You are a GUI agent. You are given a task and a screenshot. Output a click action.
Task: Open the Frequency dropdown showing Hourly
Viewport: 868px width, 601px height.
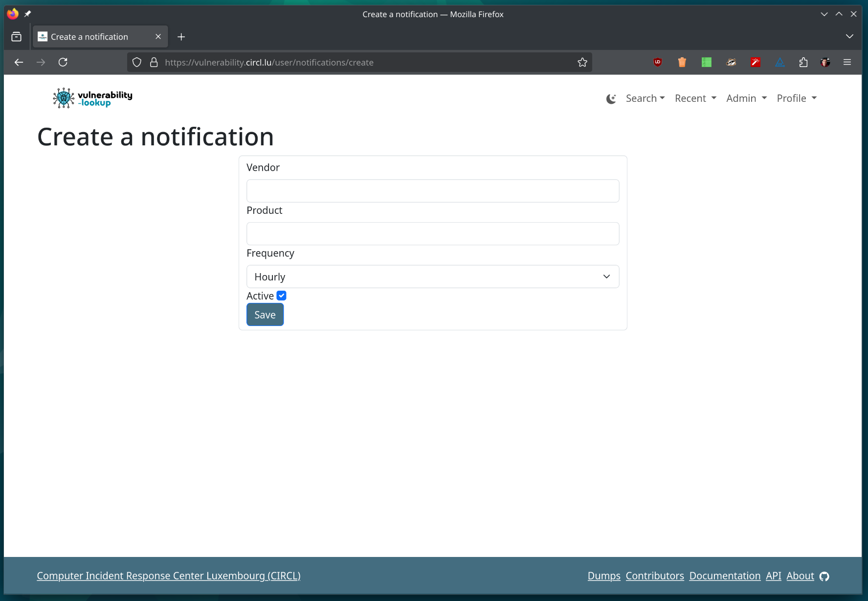pyautogui.click(x=433, y=277)
